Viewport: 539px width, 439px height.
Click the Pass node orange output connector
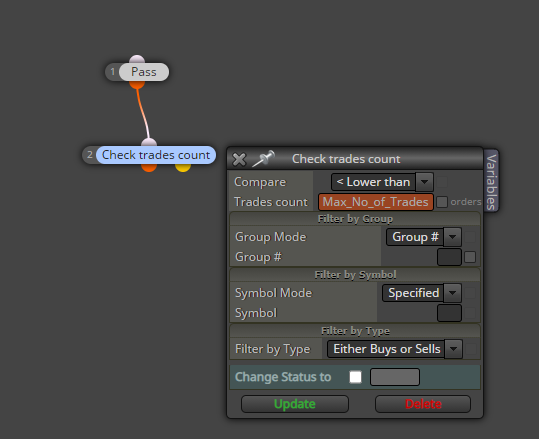tap(137, 85)
